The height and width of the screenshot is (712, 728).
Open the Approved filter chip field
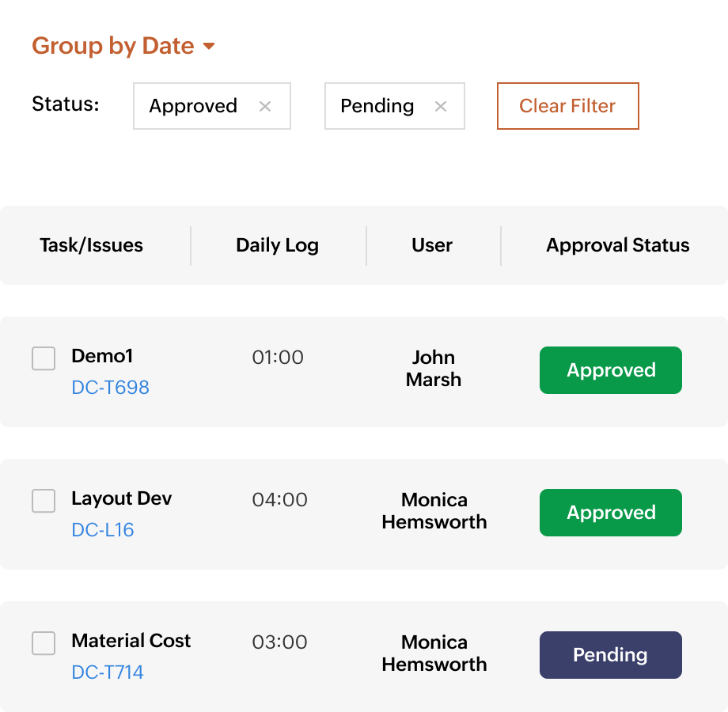tap(193, 106)
